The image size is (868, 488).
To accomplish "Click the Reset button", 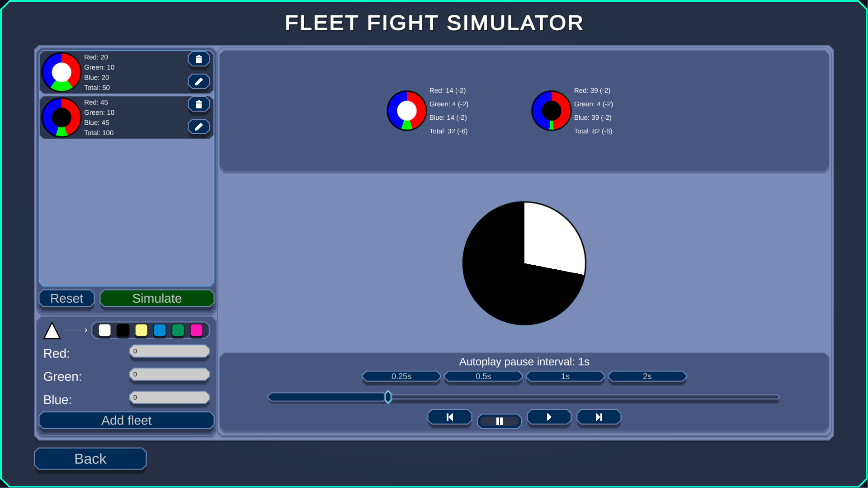I will click(66, 298).
